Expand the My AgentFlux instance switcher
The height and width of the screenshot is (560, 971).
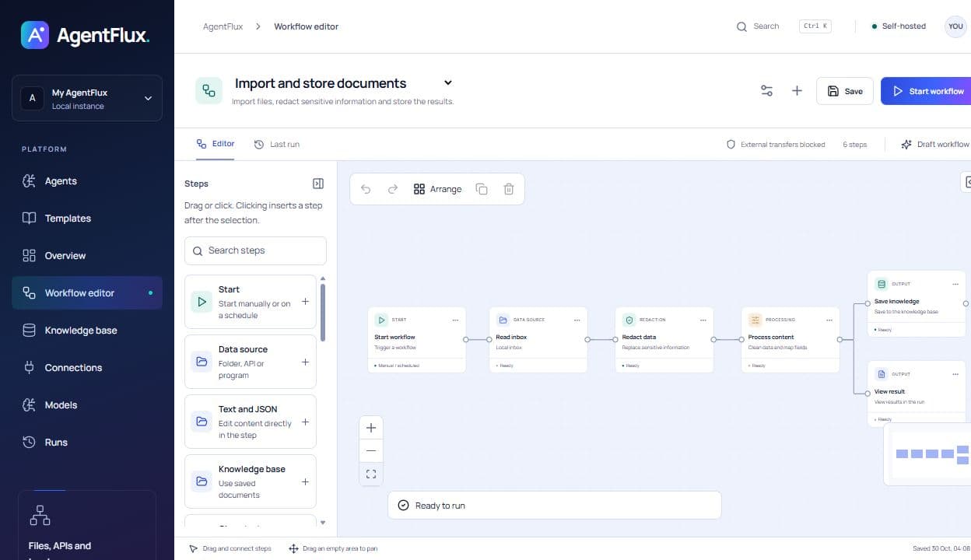(87, 99)
